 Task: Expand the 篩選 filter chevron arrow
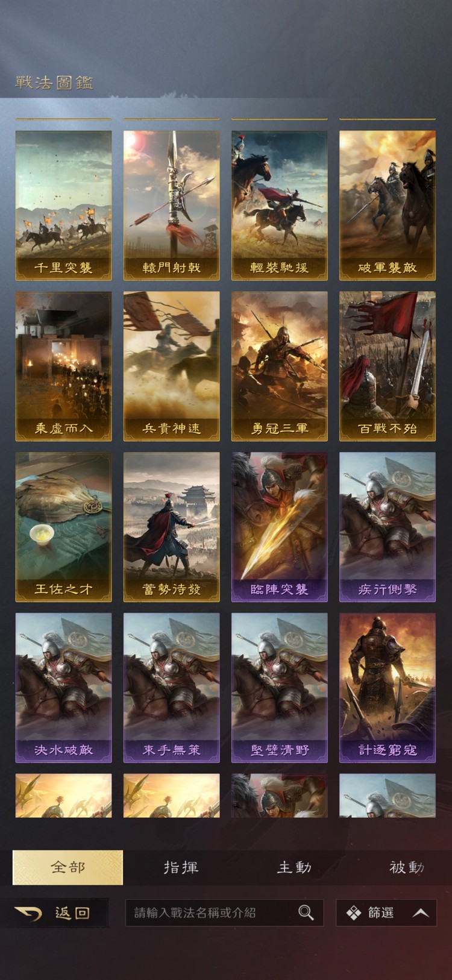(420, 913)
